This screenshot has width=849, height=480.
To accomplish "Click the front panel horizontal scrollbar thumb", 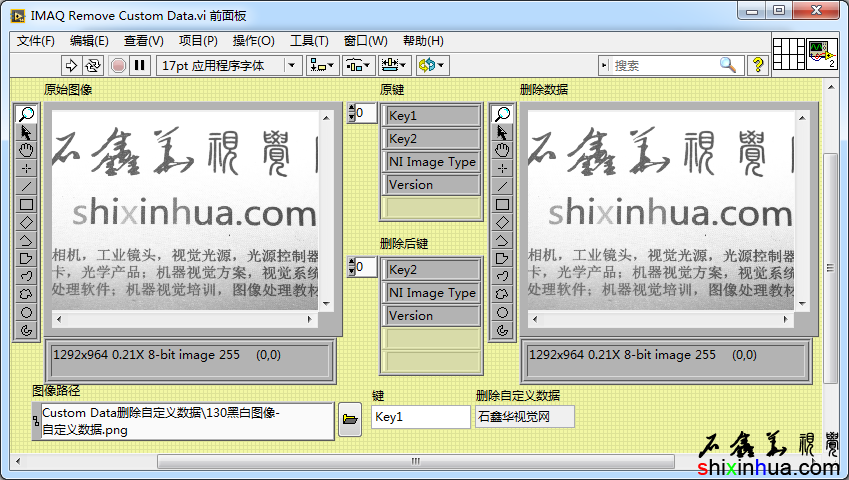I will coord(415,462).
